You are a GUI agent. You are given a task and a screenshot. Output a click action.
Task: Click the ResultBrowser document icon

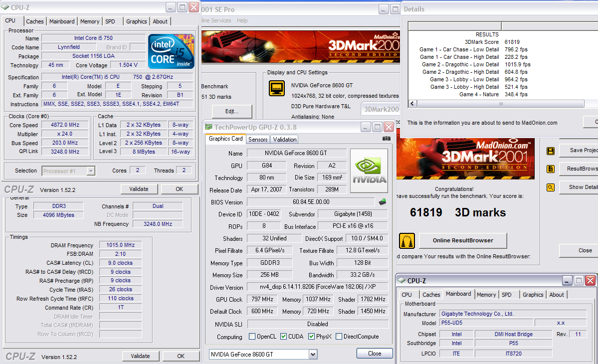(550, 169)
